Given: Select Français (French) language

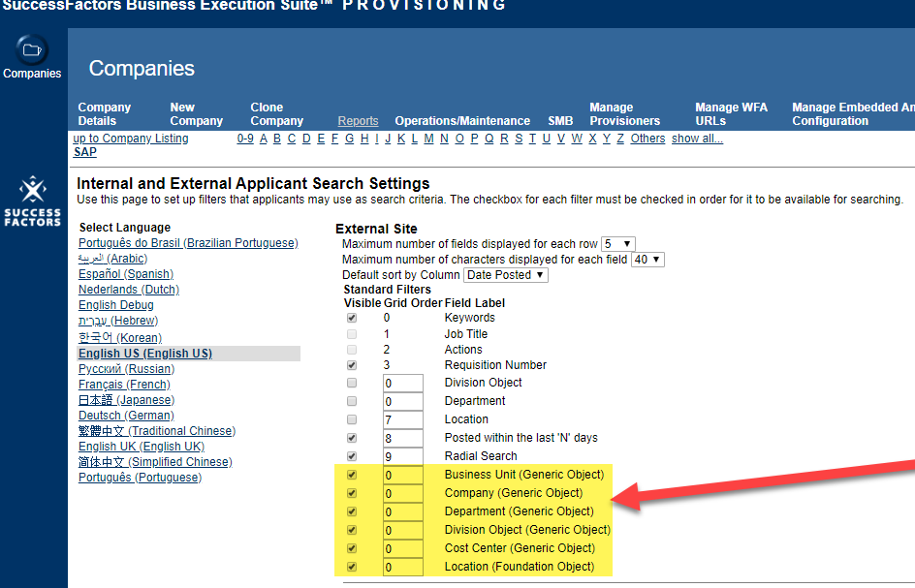Looking at the screenshot, I should [x=124, y=385].
